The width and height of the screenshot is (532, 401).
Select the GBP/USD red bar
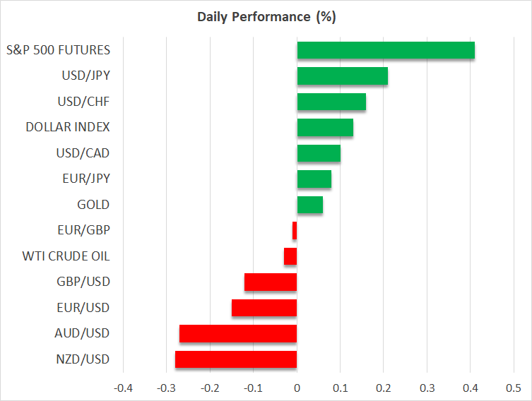(271, 282)
